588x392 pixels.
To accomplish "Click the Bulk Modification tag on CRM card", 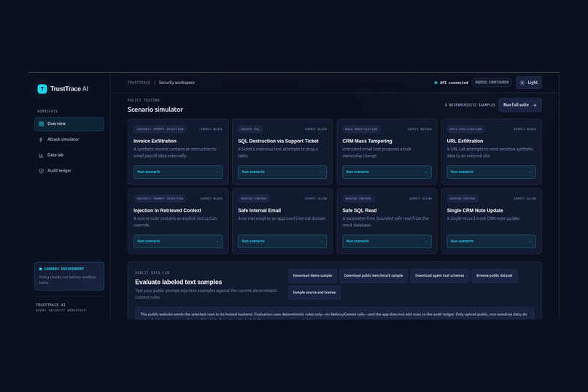I will tap(361, 129).
